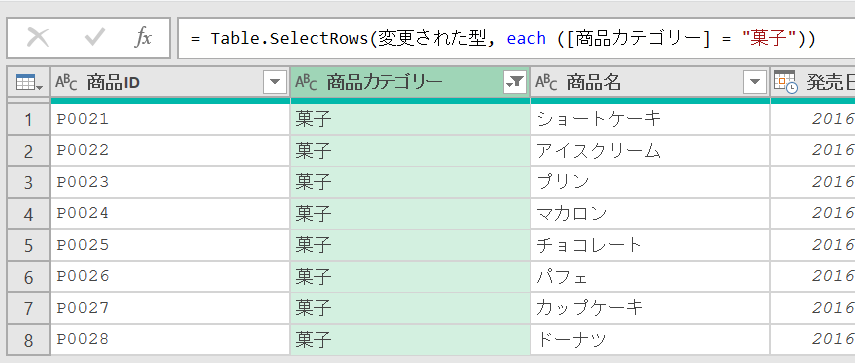This screenshot has height=363, width=855.
Task: Cancel formula edit with the X icon
Action: [38, 38]
